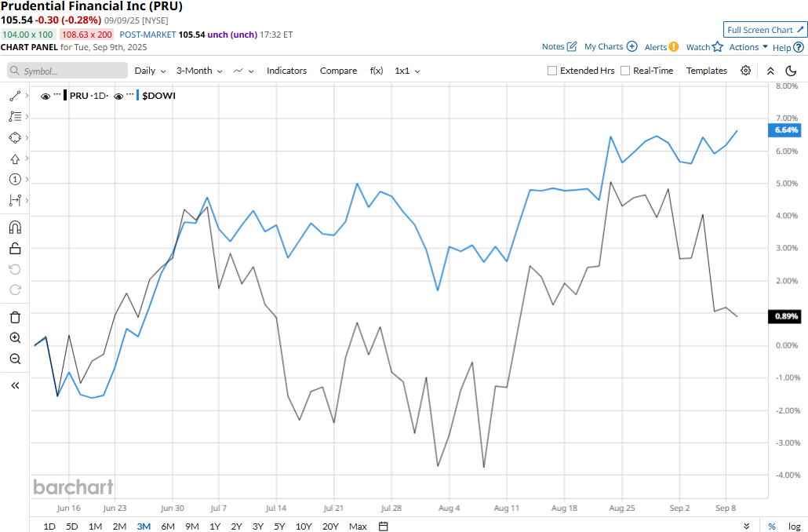Click the blue $DOWI color swatch
Viewport: 808px width, 532px height.
[137, 96]
